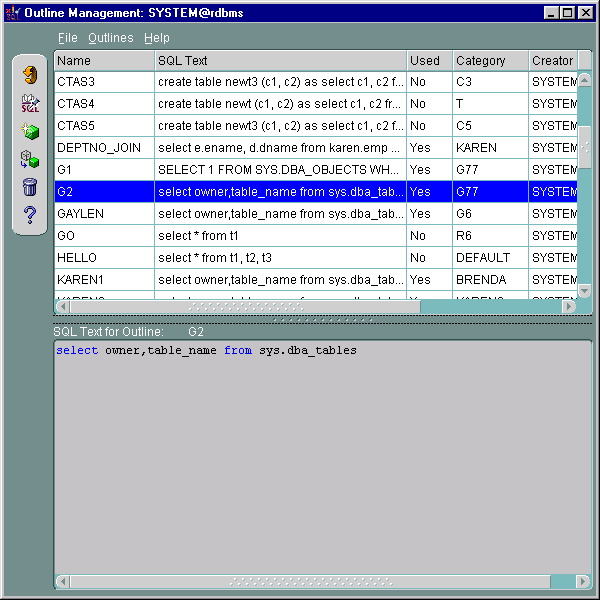Viewport: 600px width, 600px height.
Task: Open the File menu
Action: pyautogui.click(x=67, y=38)
